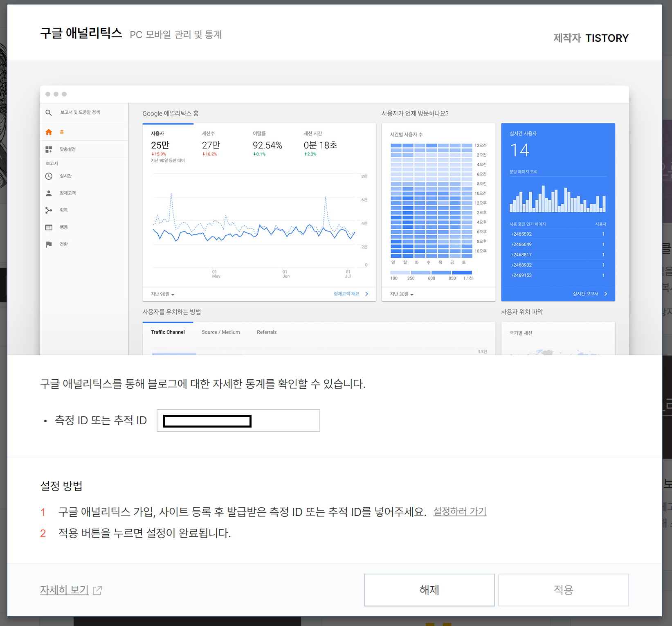Open the 지난 30일 dropdown in the preview
This screenshot has width=672, height=626.
(402, 294)
